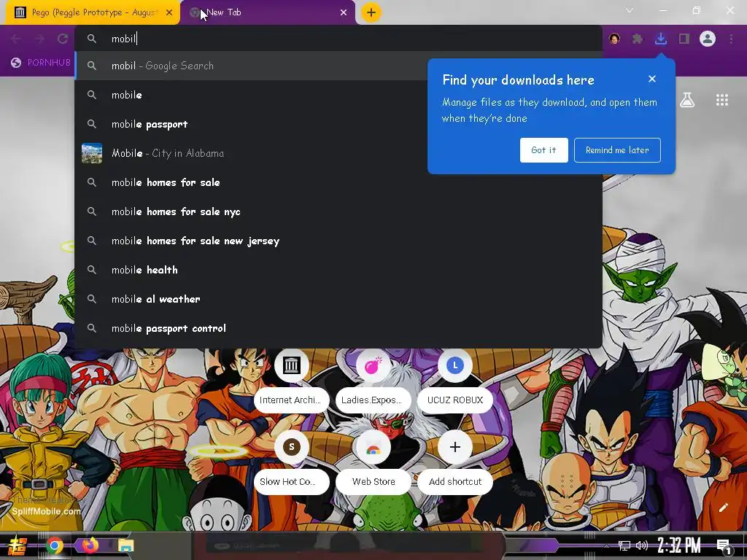Click the round avatar extension icon

coord(614,39)
